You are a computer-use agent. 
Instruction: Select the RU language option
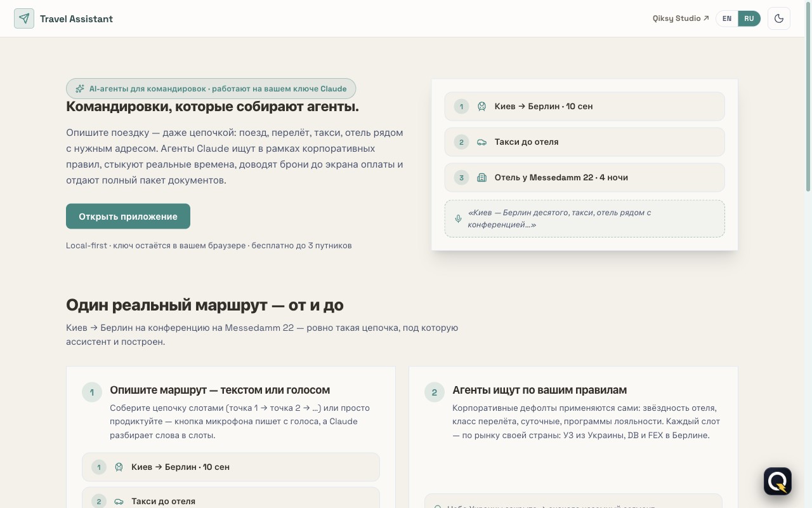[749, 18]
